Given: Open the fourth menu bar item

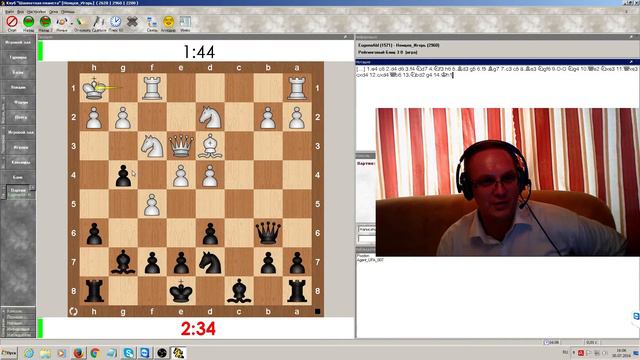Looking at the screenshot, I should (x=53, y=11).
